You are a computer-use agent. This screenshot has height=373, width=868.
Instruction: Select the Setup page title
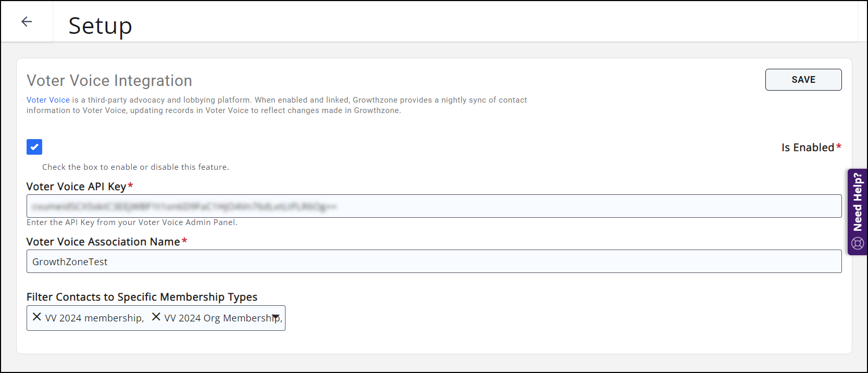[101, 26]
